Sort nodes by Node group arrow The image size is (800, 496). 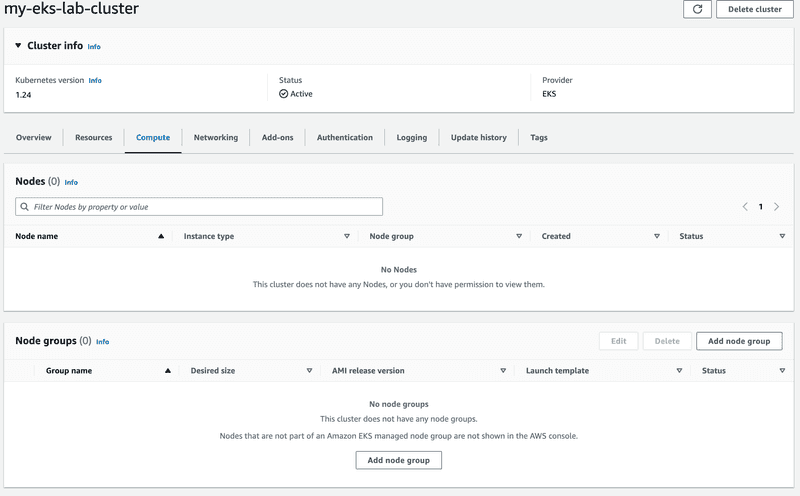pyautogui.click(x=519, y=236)
